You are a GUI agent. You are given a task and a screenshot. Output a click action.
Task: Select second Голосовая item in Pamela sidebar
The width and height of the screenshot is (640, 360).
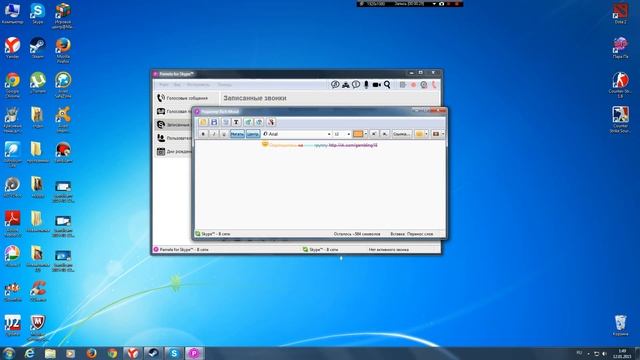pyautogui.click(x=173, y=111)
